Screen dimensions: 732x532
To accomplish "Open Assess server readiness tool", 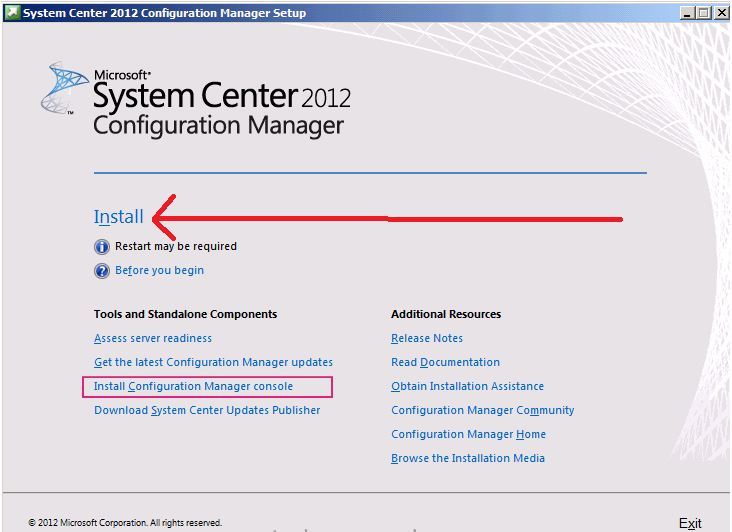I will pos(153,338).
